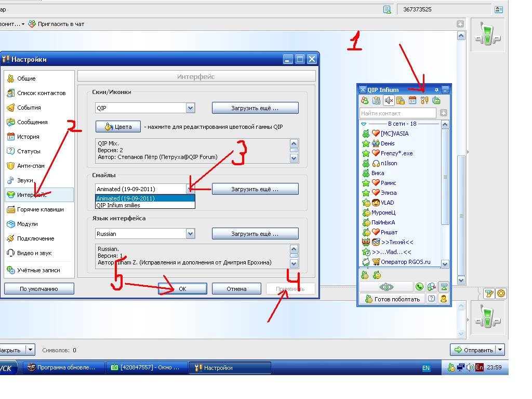
Task: Choose Animated (19-09-2011) from smilies list
Action: [145, 198]
